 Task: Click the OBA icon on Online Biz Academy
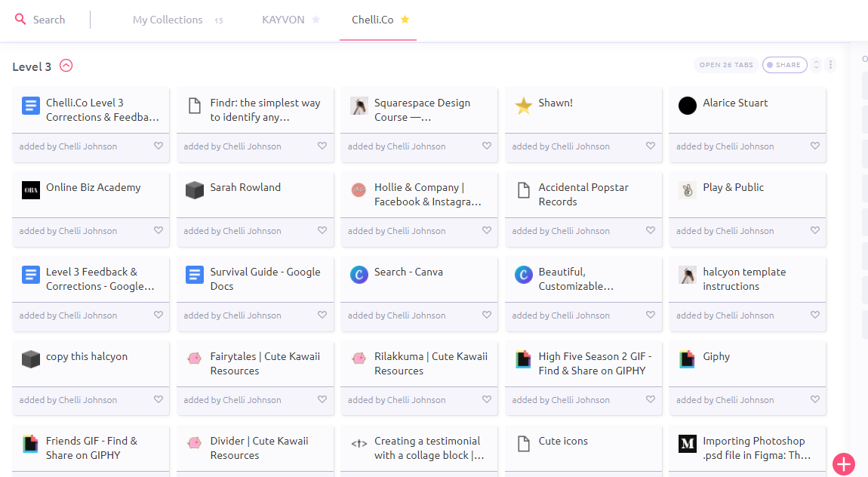30,189
